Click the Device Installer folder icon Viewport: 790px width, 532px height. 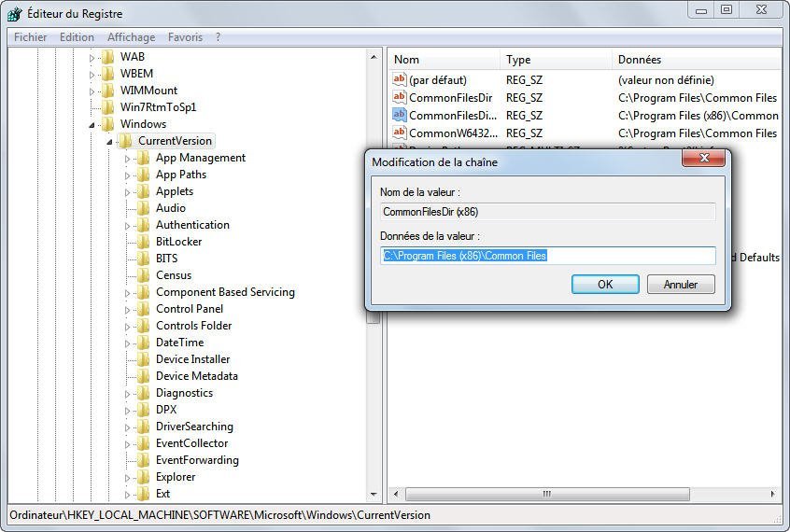[x=144, y=359]
